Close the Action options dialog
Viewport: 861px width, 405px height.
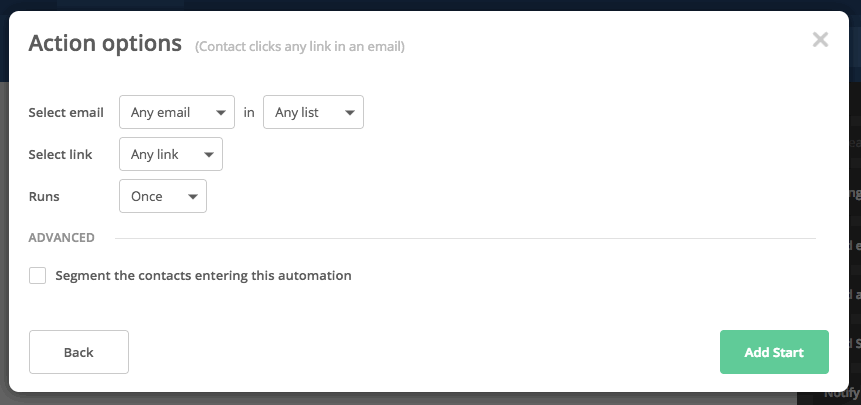pyautogui.click(x=820, y=40)
